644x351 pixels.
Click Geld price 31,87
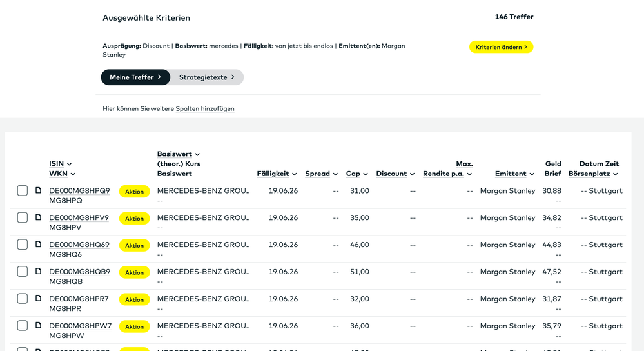pyautogui.click(x=552, y=299)
